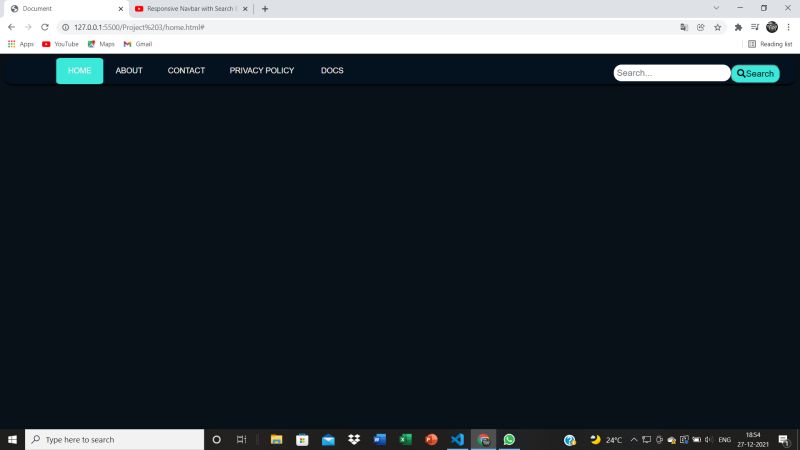Open the weather widget showing 24°C

pyautogui.click(x=606, y=439)
